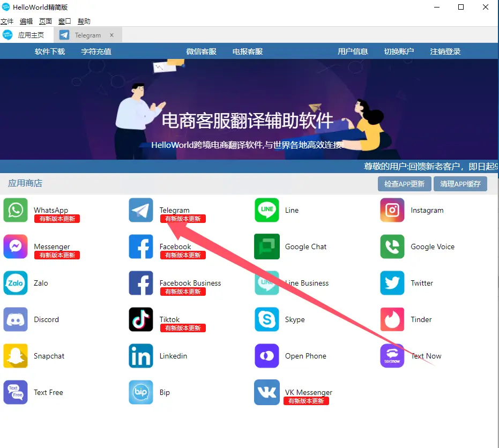Launch Telegram from the app store grid
The image size is (499, 448).
141,210
